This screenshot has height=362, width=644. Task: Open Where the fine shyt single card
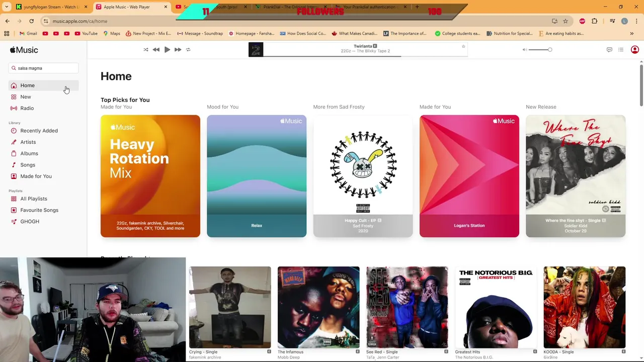coord(576,176)
